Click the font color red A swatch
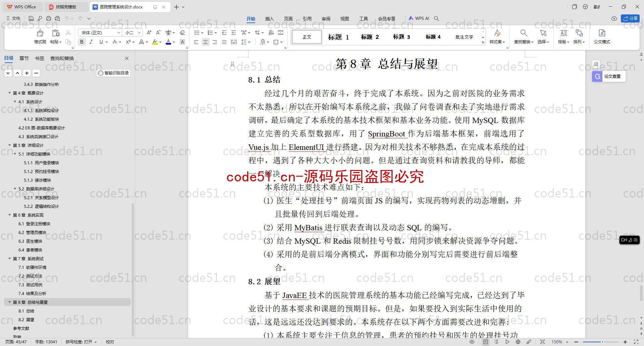Viewport: 644px width, 346px height. coord(168,42)
